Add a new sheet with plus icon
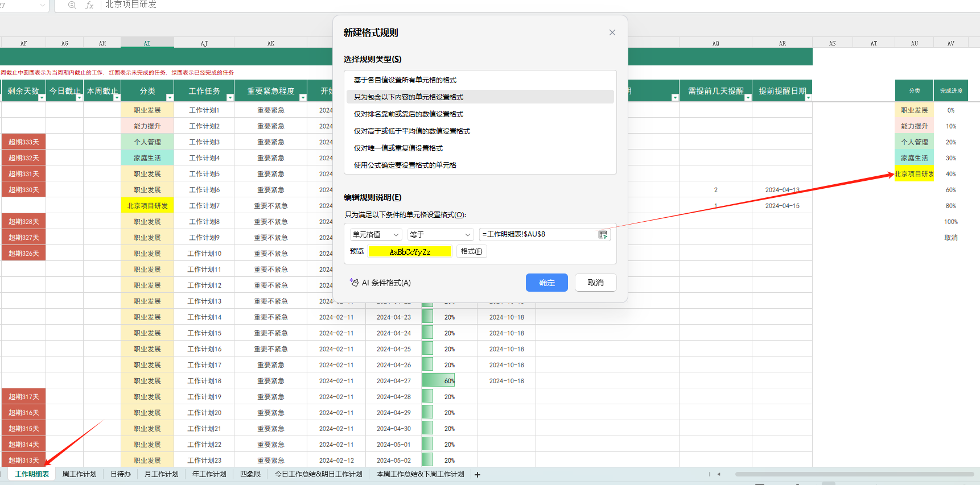 (x=477, y=474)
